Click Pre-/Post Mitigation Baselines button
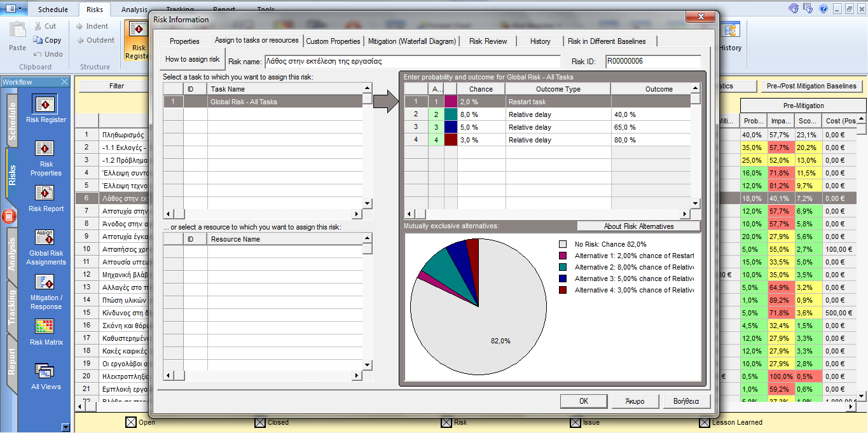Image resolution: width=868 pixels, height=433 pixels. pyautogui.click(x=811, y=86)
